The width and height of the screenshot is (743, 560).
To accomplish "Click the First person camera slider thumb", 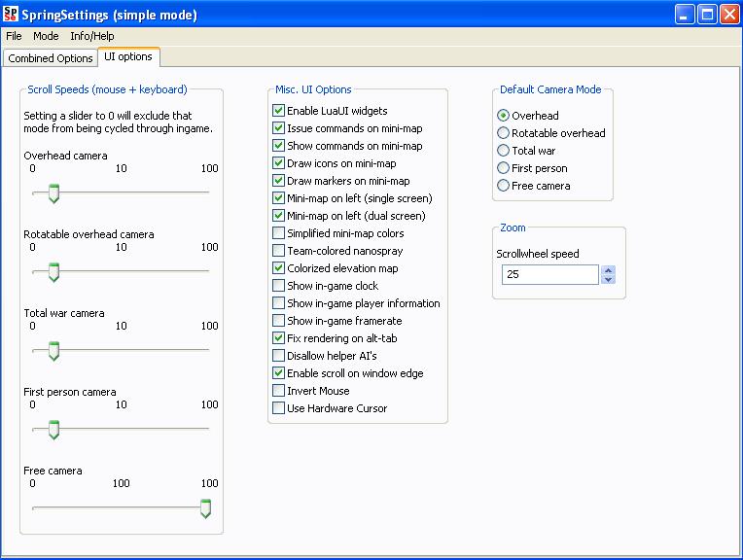I will (x=54, y=430).
